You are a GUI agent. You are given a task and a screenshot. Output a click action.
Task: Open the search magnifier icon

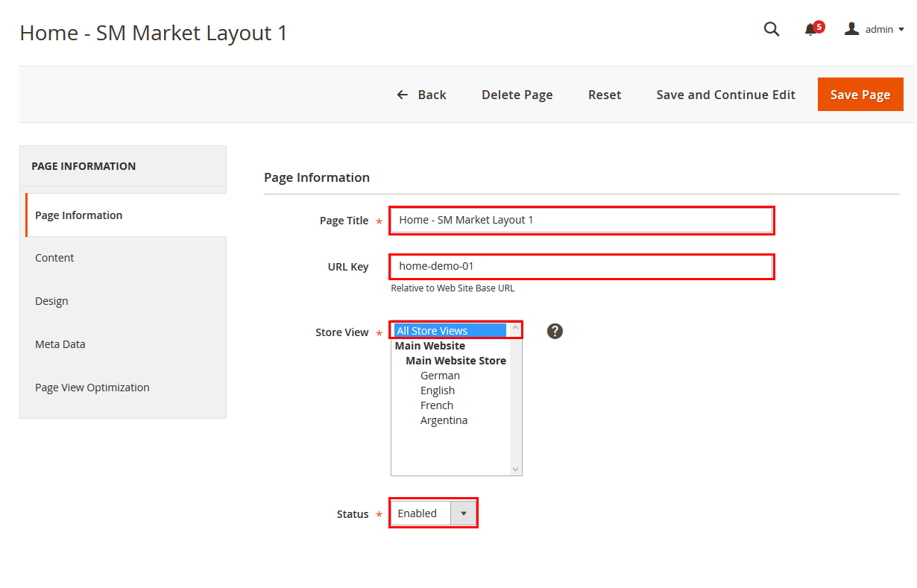(x=772, y=29)
